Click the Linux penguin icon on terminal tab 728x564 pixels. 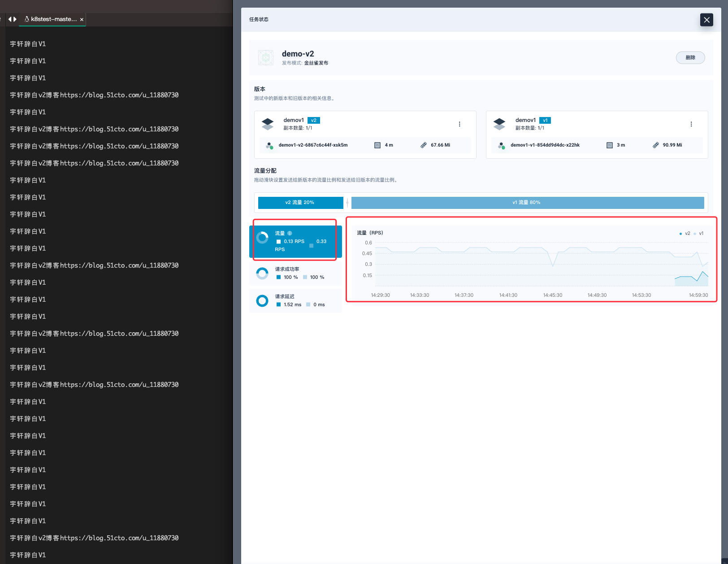point(26,19)
